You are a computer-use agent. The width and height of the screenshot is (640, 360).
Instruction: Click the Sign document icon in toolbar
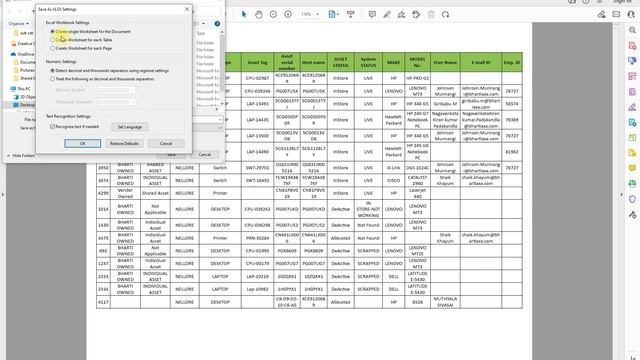[x=402, y=14]
